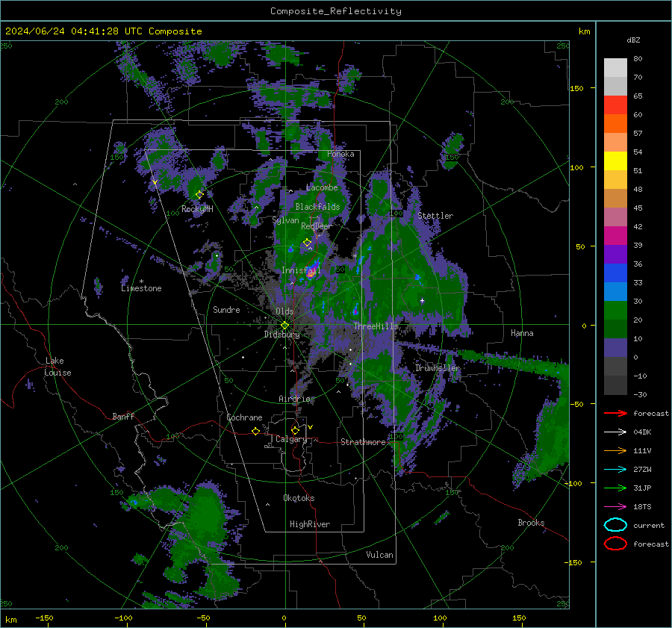
Task: Click the Lacombe city label
Action: click(x=322, y=187)
